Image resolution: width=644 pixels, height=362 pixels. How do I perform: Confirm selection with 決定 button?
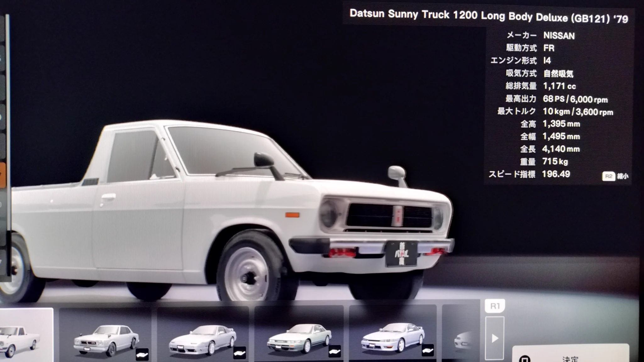pos(571,353)
